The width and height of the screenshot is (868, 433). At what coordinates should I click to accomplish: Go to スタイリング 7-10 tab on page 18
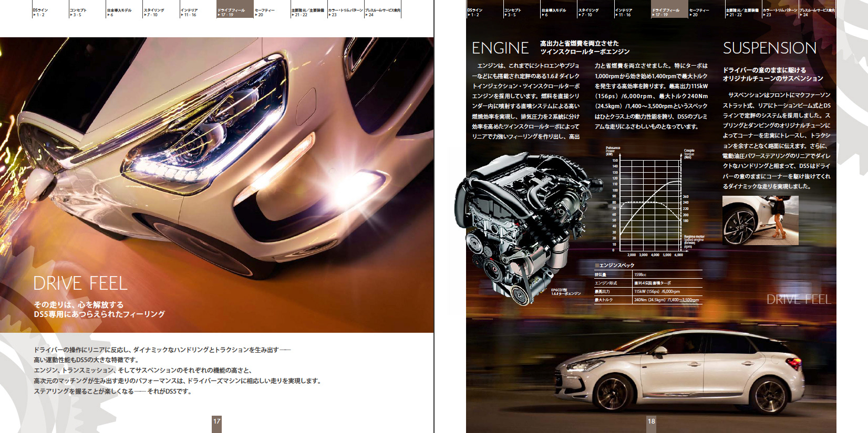coord(596,10)
